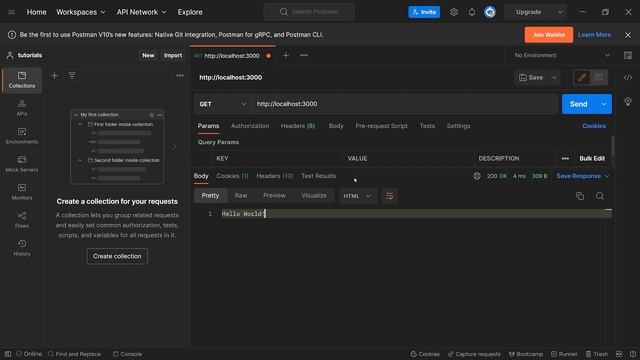Switch to the Tests tab

(x=427, y=126)
